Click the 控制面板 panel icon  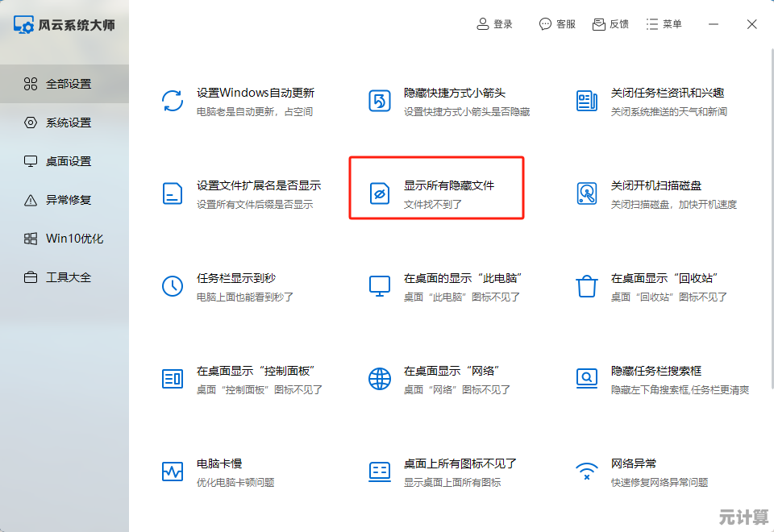coord(173,379)
